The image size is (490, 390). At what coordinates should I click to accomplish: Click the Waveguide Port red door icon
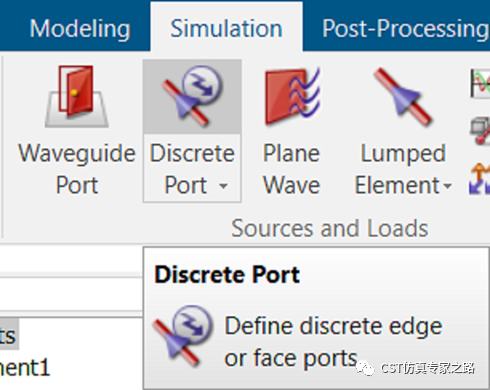pos(77,96)
